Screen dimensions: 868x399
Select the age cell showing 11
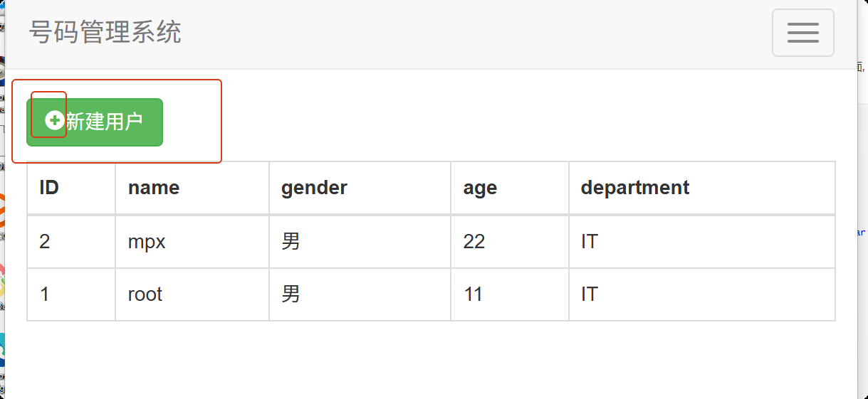[x=473, y=294]
